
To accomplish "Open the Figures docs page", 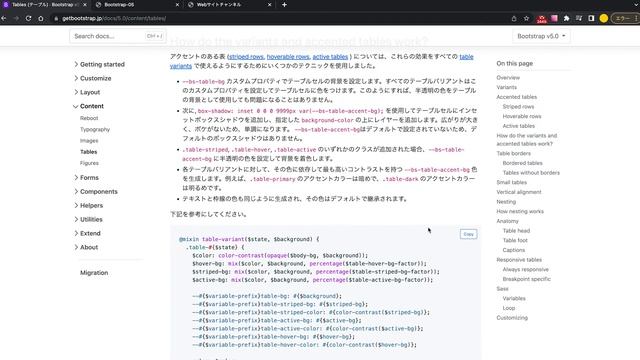I will tap(89, 163).
